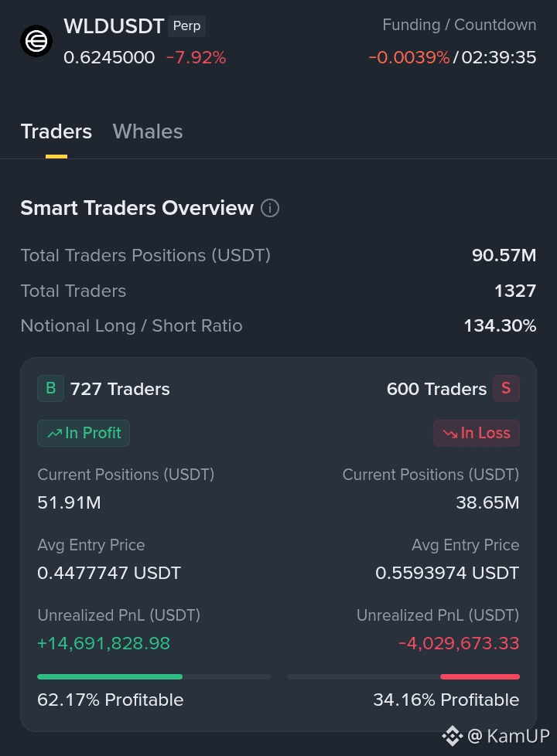Image resolution: width=557 pixels, height=756 pixels.
Task: Click the Notional Long / Short Ratio 134.30% value
Action: pos(500,326)
